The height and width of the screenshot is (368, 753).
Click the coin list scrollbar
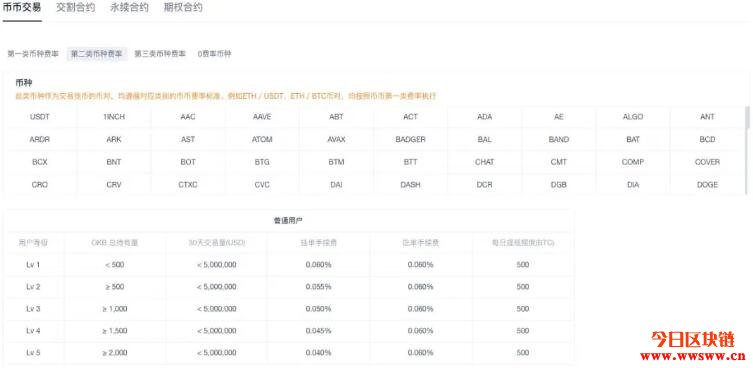pyautogui.click(x=747, y=118)
